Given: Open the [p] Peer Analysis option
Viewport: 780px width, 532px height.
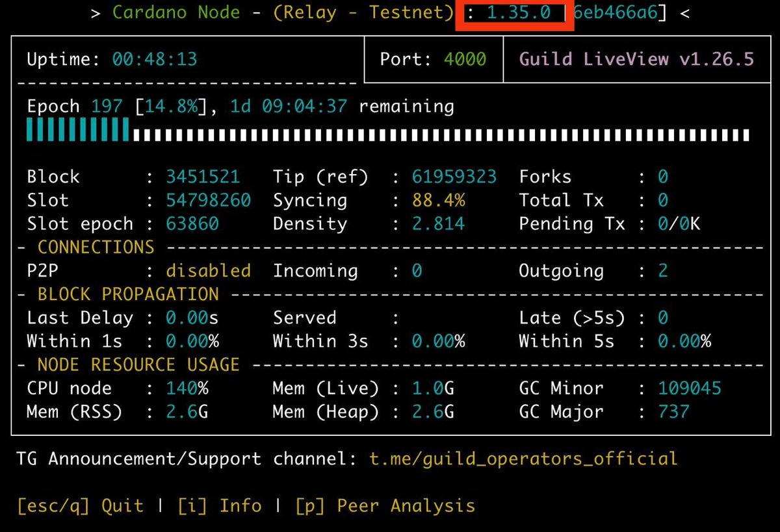Looking at the screenshot, I should click(385, 506).
